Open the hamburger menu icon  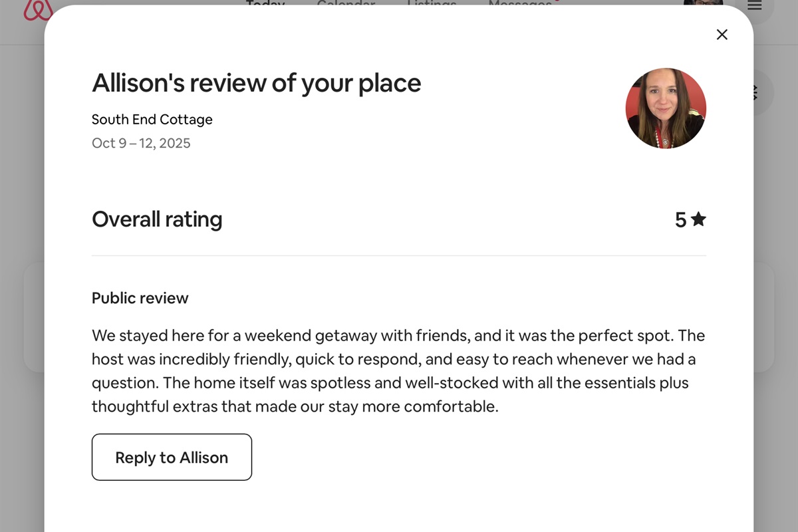[754, 5]
